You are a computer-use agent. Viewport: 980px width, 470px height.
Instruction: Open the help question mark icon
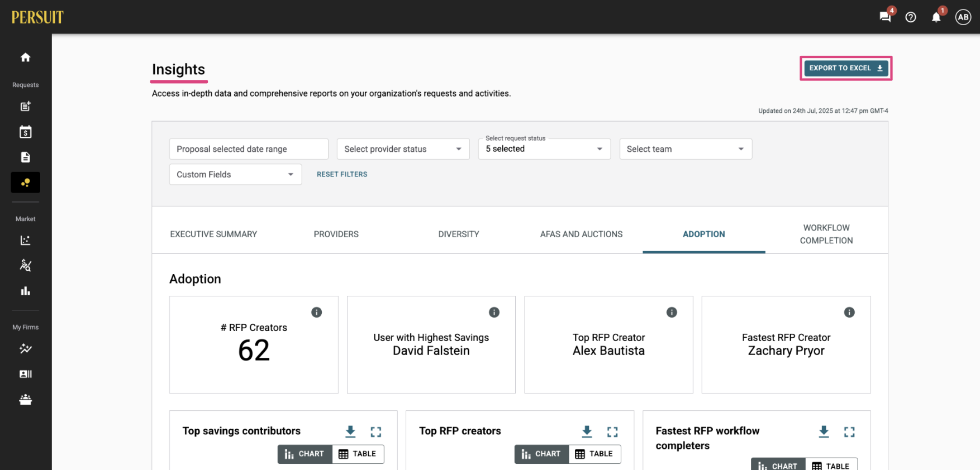(911, 17)
